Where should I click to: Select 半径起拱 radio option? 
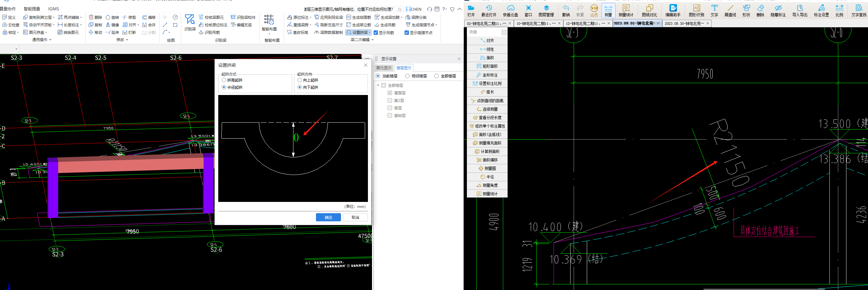coord(232,87)
